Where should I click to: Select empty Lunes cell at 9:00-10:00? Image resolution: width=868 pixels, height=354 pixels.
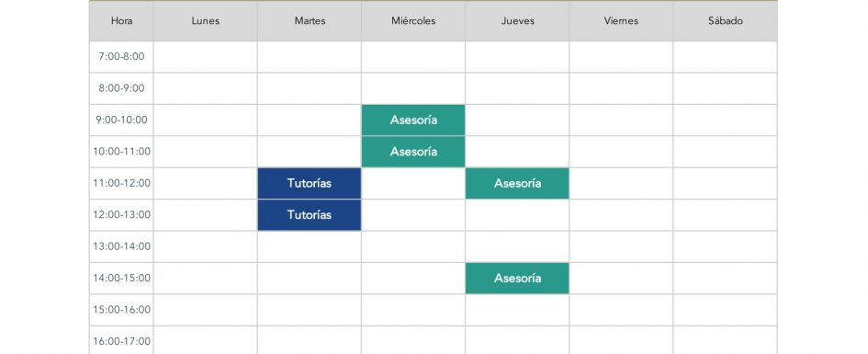206,120
